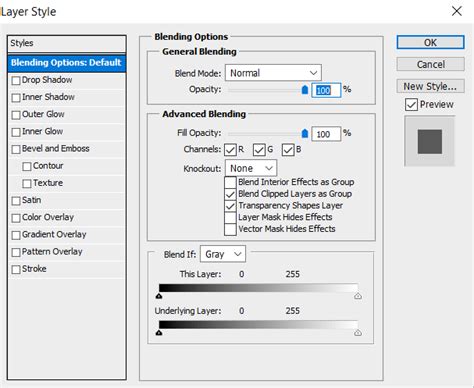Click This Layer white point slider handle
474x388 pixels.
[x=358, y=296]
